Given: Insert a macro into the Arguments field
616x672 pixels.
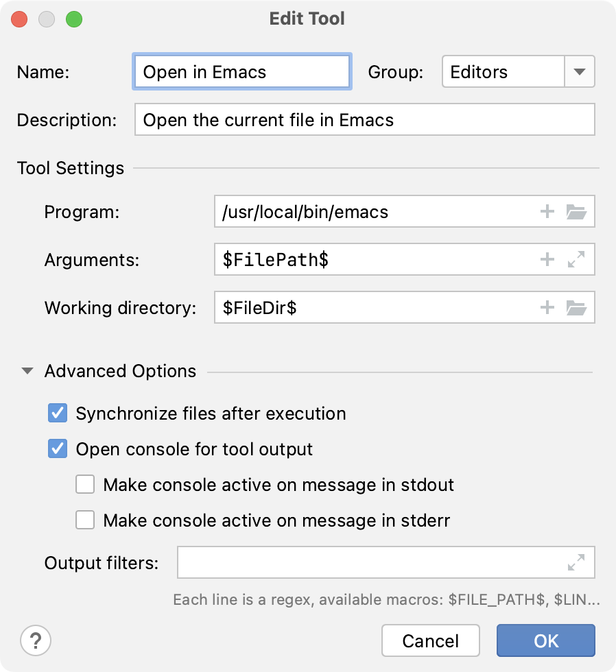Looking at the screenshot, I should [x=547, y=259].
